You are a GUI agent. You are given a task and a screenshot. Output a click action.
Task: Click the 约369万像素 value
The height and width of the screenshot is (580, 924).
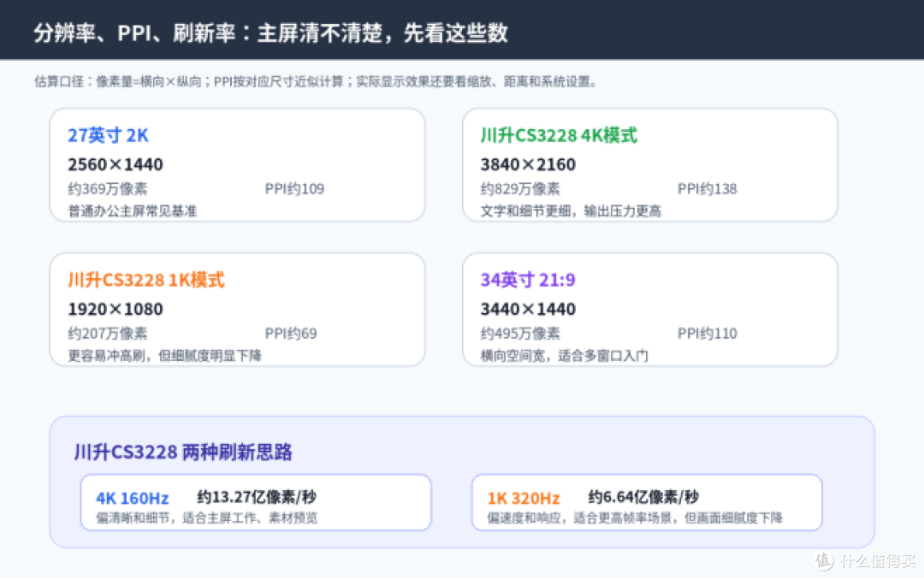point(108,188)
